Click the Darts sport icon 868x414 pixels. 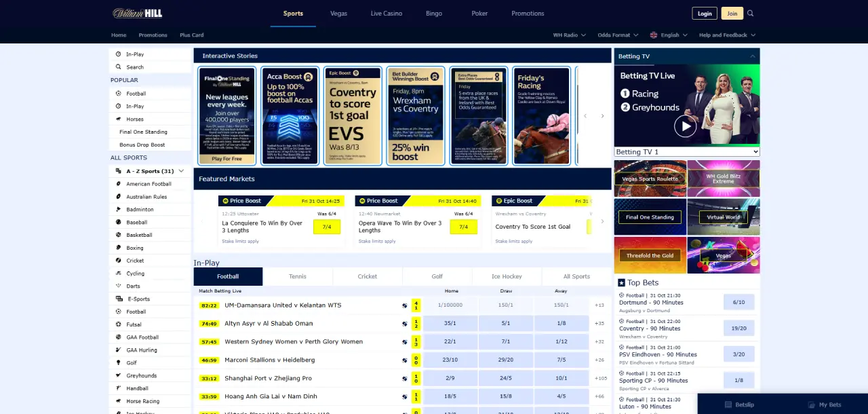pyautogui.click(x=119, y=286)
